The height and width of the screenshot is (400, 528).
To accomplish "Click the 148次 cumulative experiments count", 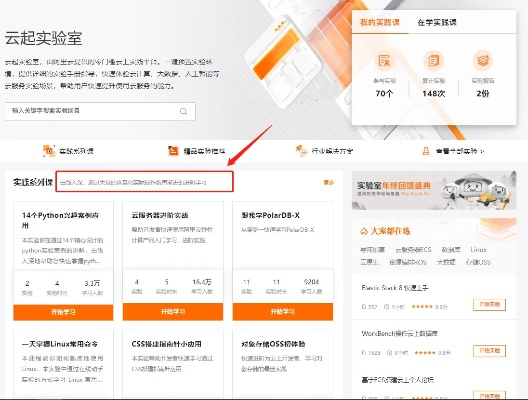I will coord(434,93).
